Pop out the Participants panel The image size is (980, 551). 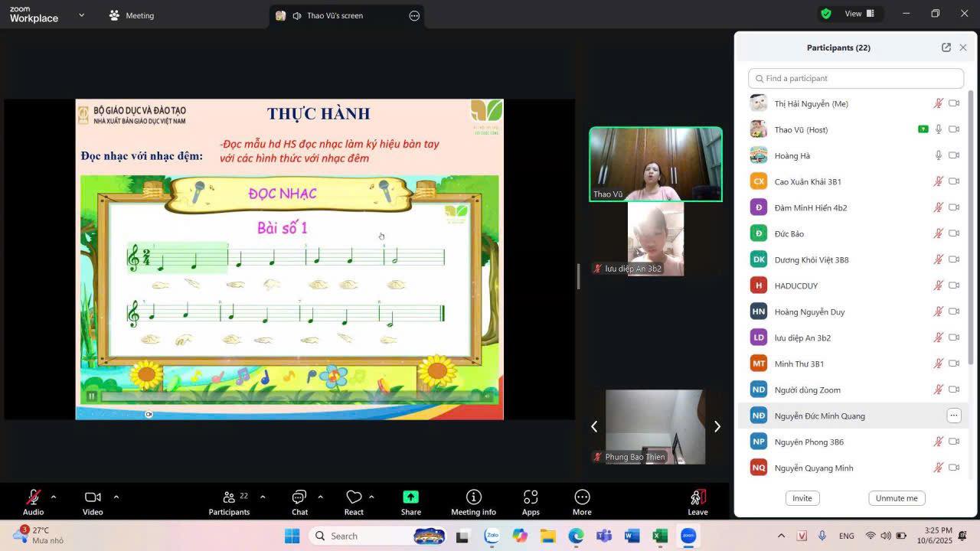click(x=946, y=47)
